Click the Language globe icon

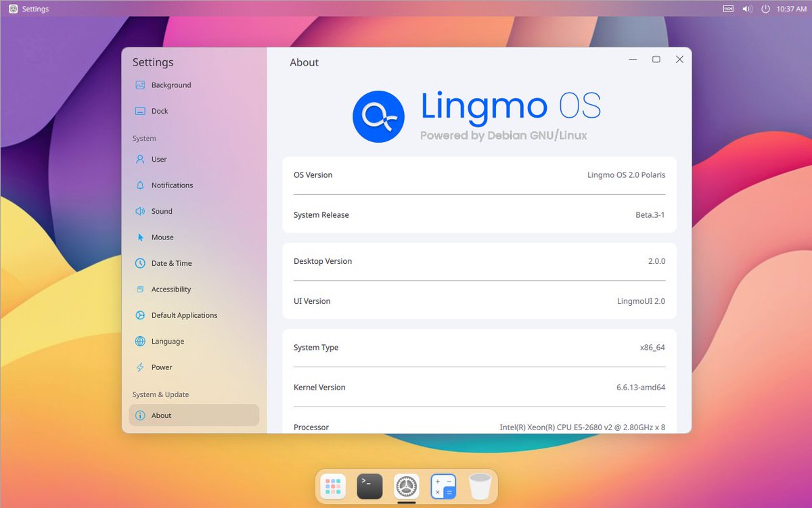point(140,342)
